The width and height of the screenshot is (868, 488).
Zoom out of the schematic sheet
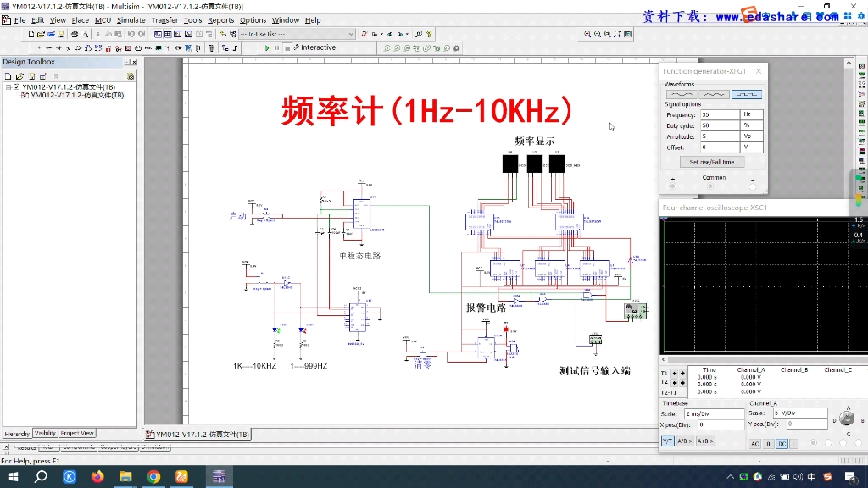598,34
